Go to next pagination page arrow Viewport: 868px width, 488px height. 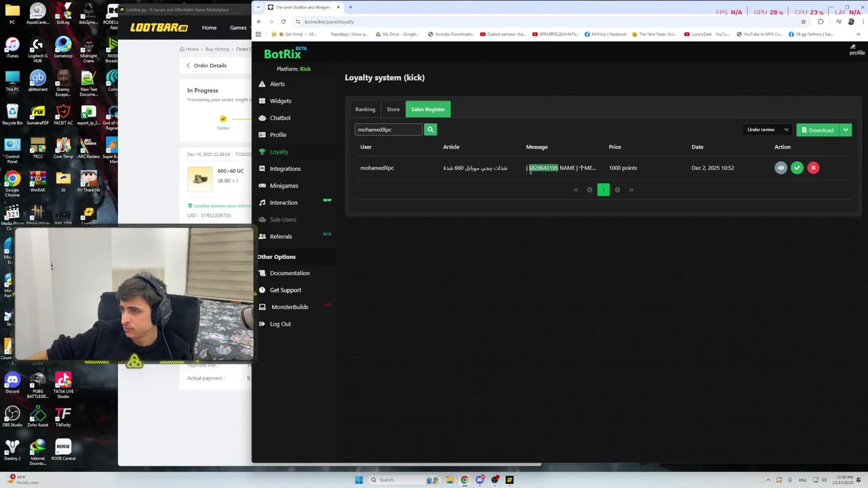pos(617,190)
